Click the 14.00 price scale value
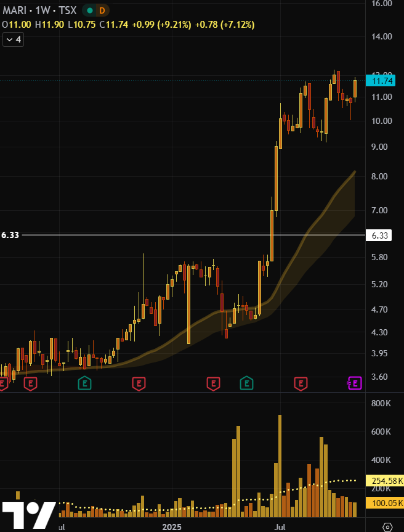404x532 pixels. point(382,36)
